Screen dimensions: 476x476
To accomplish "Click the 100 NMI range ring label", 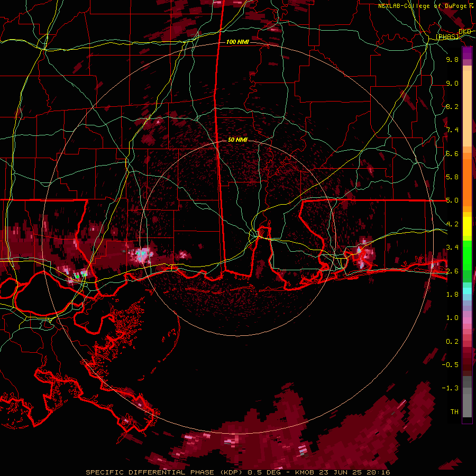I will tap(237, 42).
